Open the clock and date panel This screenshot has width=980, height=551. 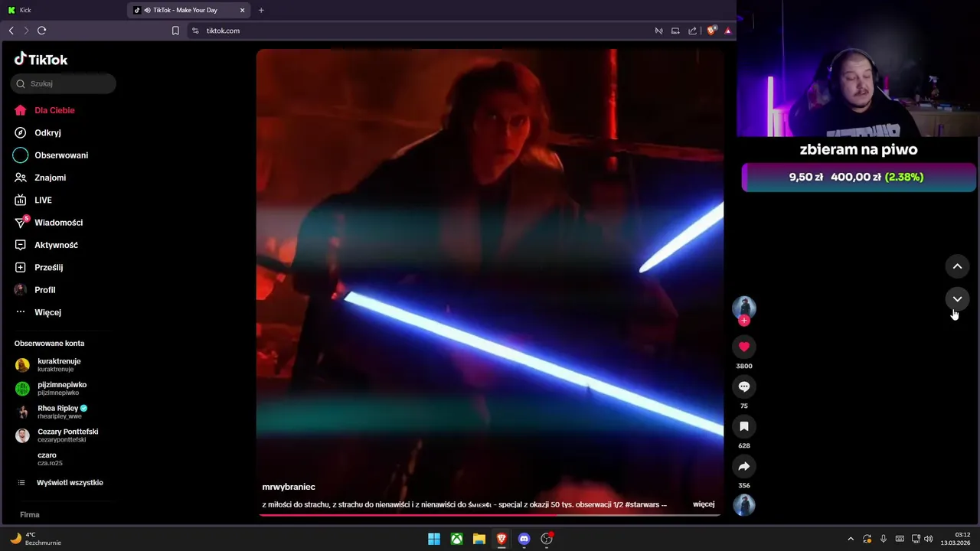(x=957, y=539)
